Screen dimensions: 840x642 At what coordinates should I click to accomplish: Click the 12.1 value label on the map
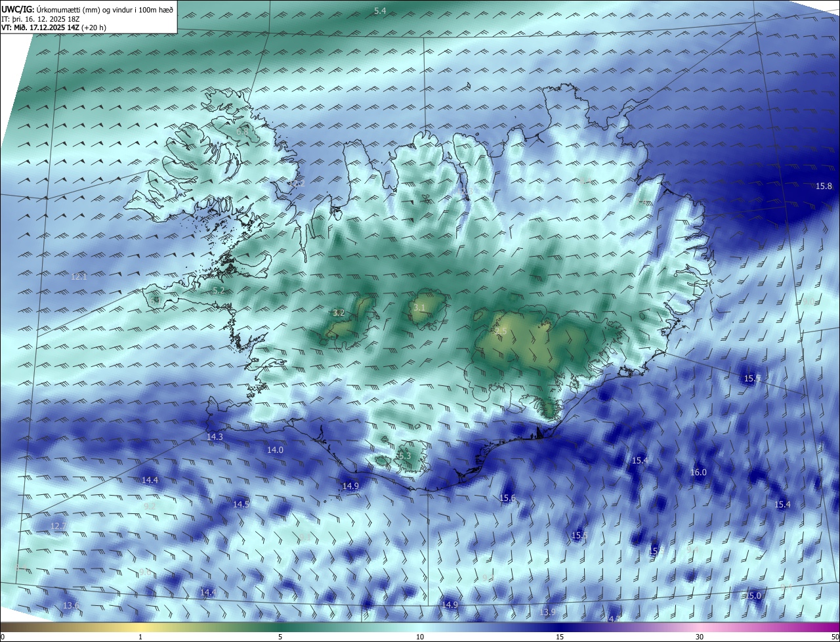tap(79, 276)
